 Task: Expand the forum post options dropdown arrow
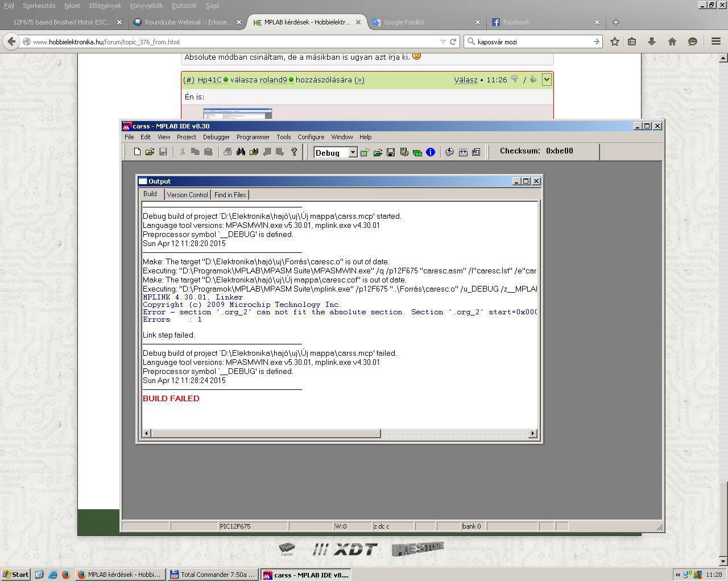click(547, 80)
